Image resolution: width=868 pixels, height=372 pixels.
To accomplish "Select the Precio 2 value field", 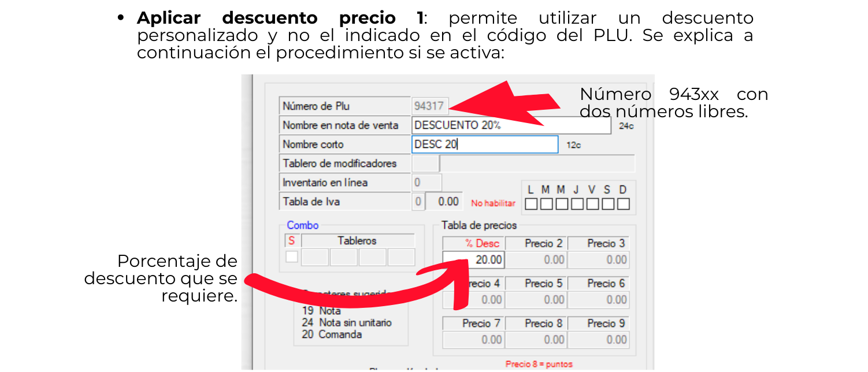I will click(x=536, y=260).
